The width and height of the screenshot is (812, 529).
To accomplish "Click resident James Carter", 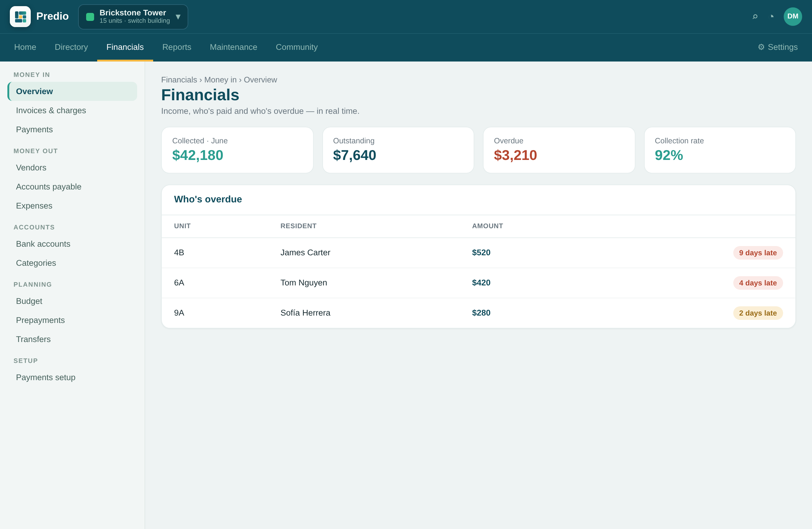I will [305, 253].
